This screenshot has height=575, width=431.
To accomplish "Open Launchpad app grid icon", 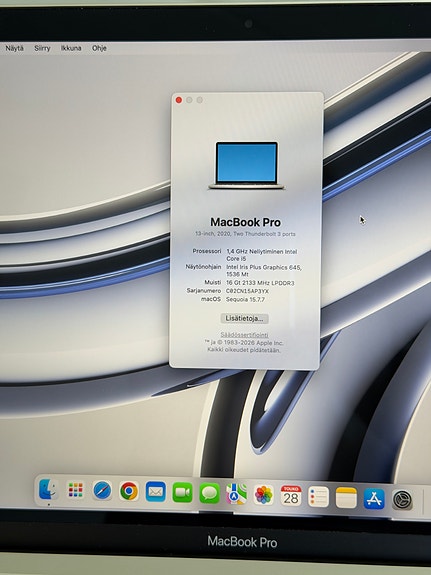I will click(x=75, y=490).
